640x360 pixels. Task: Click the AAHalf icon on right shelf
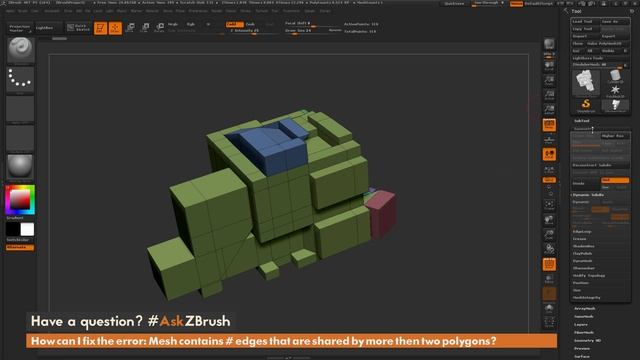coord(549,110)
